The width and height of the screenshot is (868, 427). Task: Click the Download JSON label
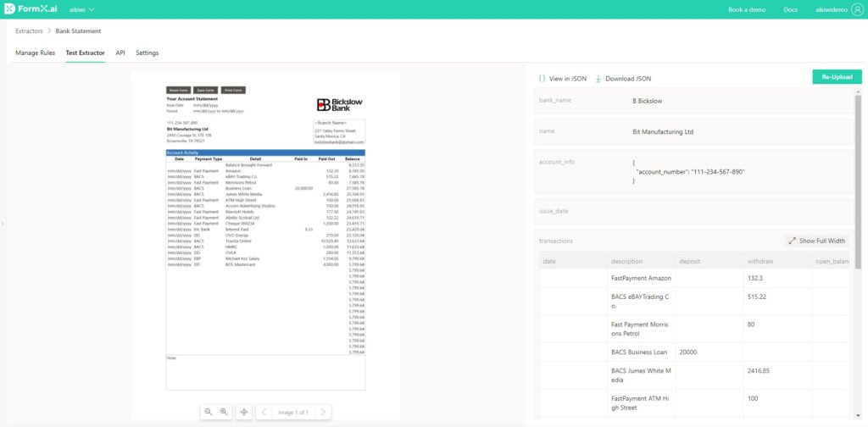click(x=628, y=79)
